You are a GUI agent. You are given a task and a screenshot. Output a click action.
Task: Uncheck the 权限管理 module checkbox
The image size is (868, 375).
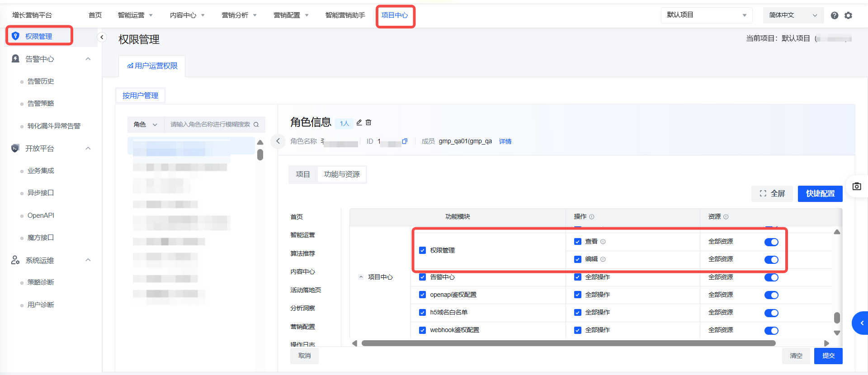tap(422, 250)
